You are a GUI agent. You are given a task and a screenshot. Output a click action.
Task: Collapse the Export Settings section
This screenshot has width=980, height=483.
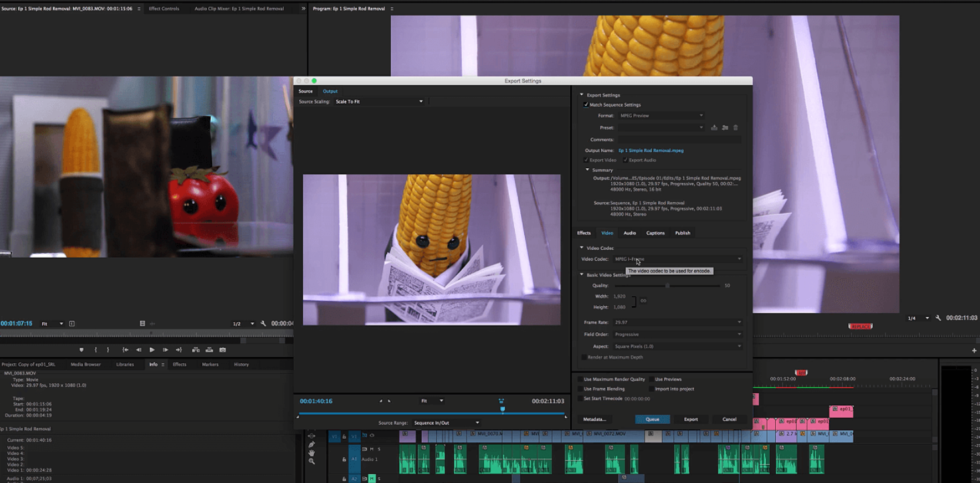tap(581, 95)
